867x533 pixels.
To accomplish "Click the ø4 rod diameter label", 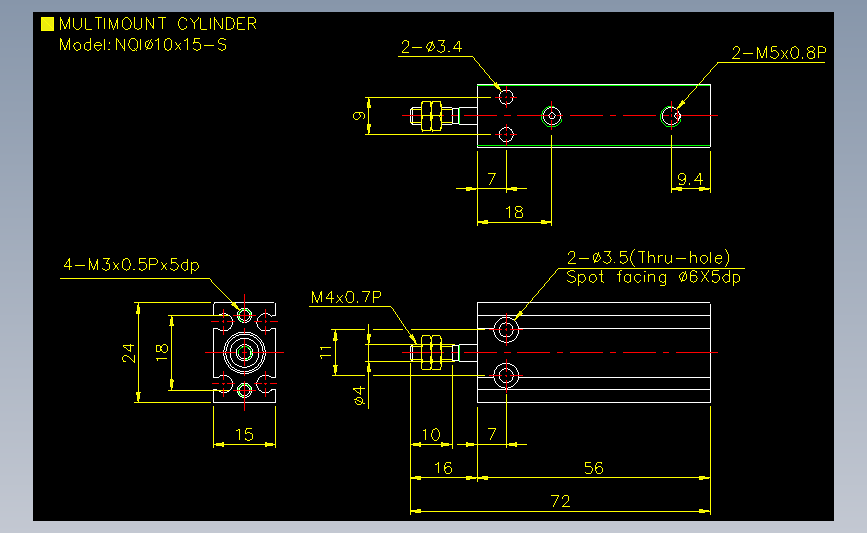I will click(359, 396).
